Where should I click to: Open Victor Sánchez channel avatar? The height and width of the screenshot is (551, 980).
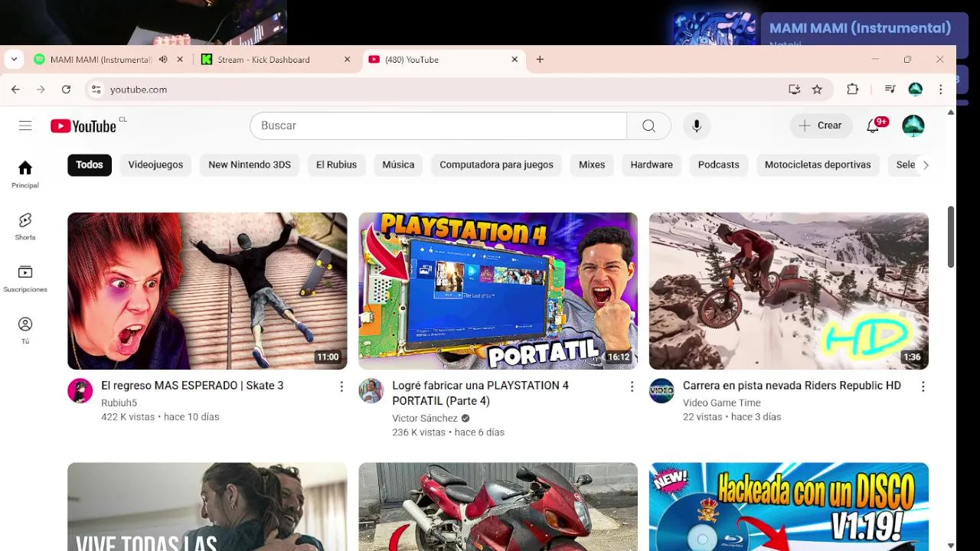tap(371, 391)
